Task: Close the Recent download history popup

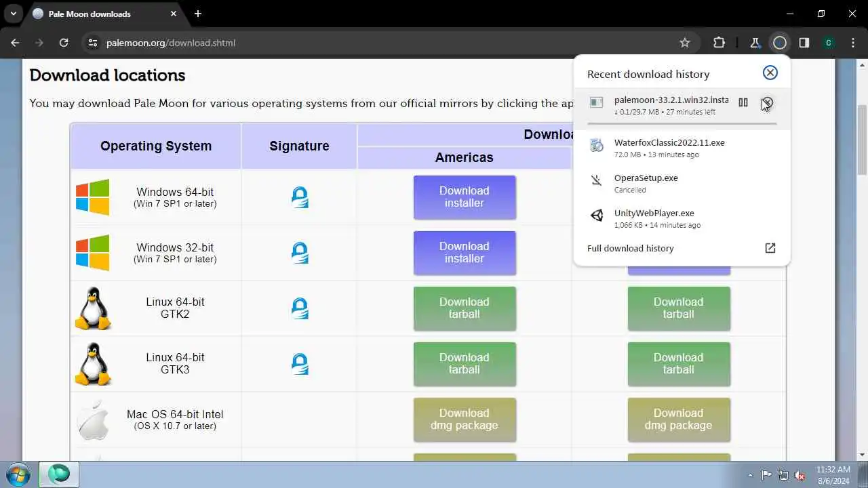Action: [x=770, y=73]
